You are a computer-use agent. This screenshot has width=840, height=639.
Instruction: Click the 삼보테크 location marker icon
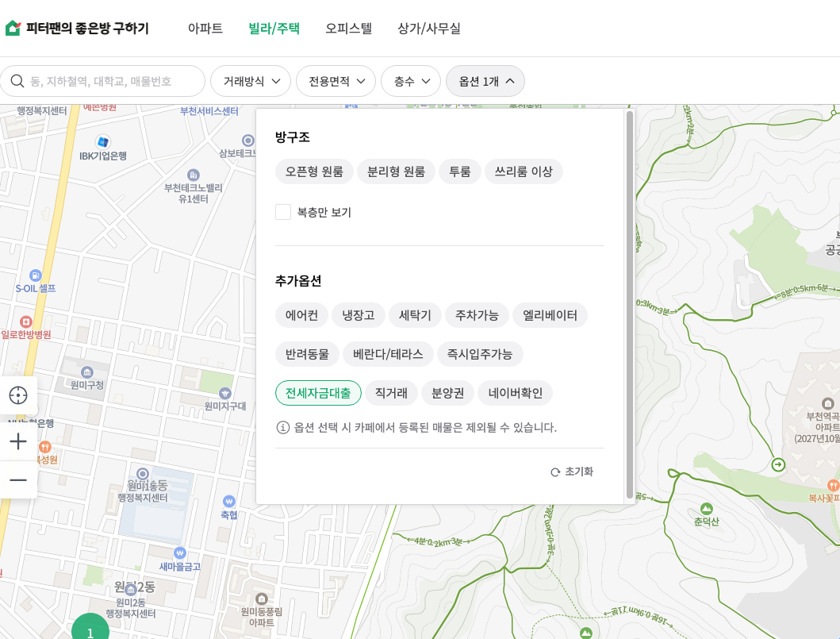click(x=248, y=141)
